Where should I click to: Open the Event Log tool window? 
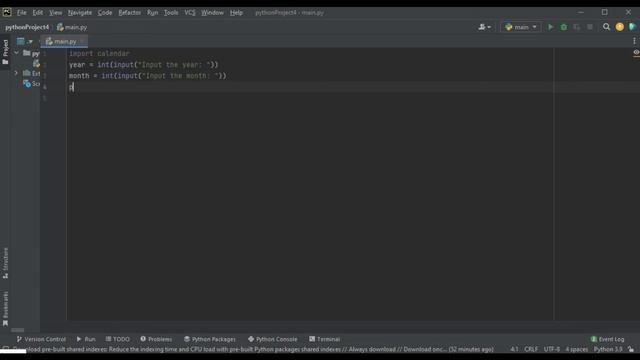click(607, 339)
